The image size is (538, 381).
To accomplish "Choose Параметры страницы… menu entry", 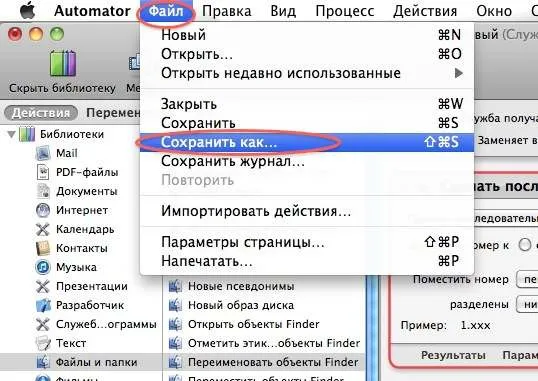I will coord(307,242).
